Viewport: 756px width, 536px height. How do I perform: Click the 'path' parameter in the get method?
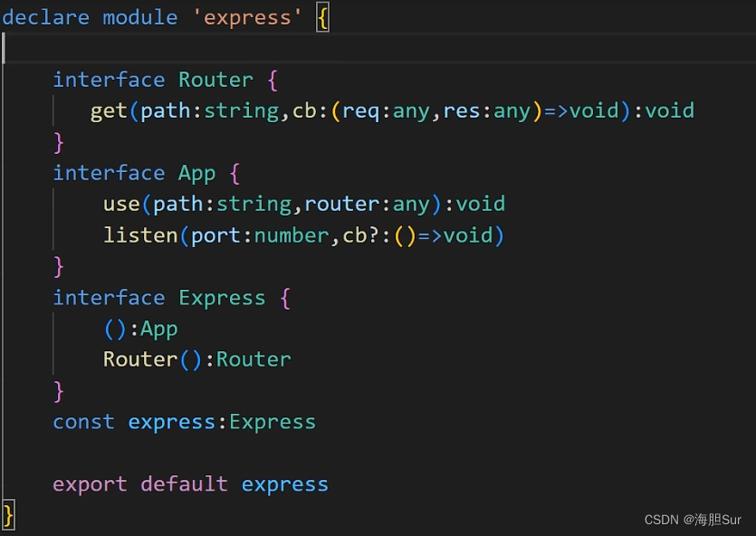point(166,111)
